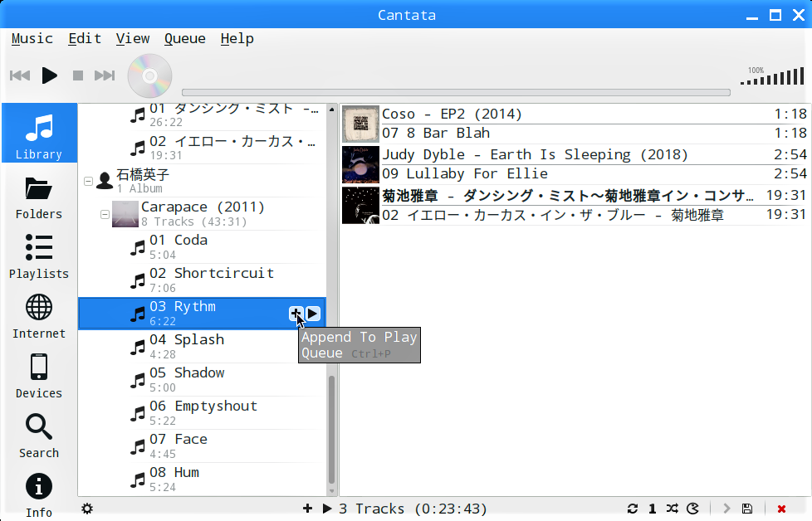Open the Folders view
The height and width of the screenshot is (521, 812).
point(39,198)
